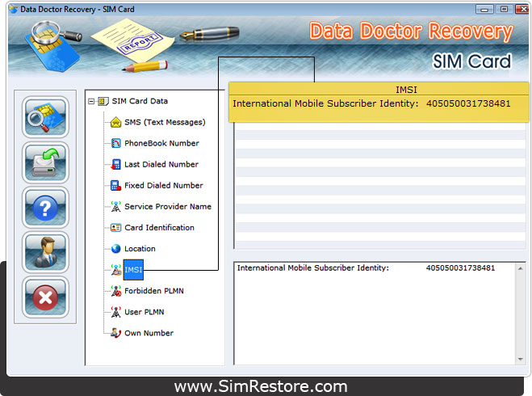Click scroll down arrow in details box
Viewport: 532px width, 396px height.
[520, 360]
